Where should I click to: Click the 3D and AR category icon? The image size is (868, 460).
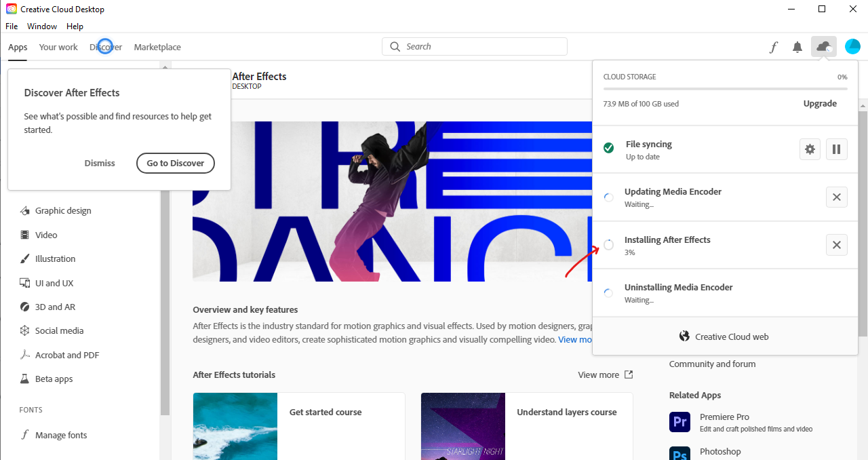coord(25,307)
